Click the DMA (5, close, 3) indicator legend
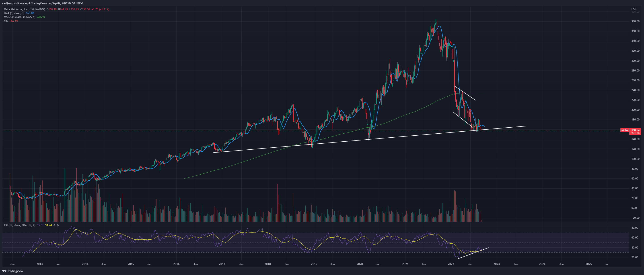 click(14, 13)
